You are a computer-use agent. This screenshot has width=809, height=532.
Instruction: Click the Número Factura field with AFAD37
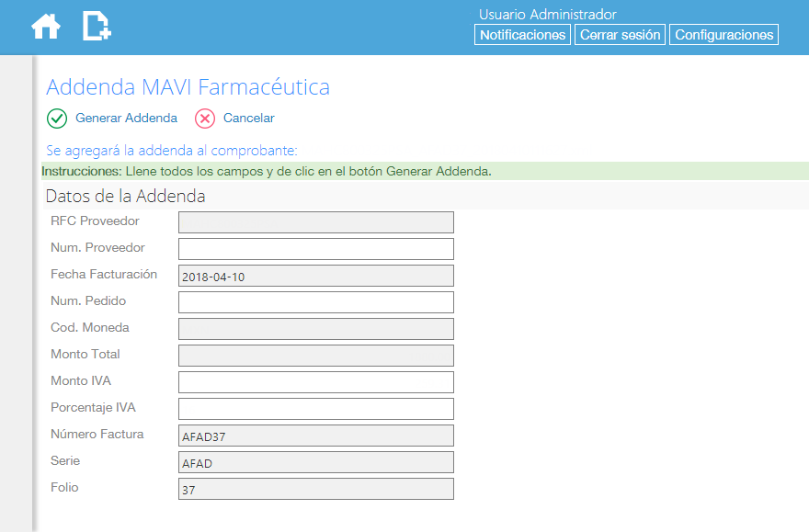[315, 436]
